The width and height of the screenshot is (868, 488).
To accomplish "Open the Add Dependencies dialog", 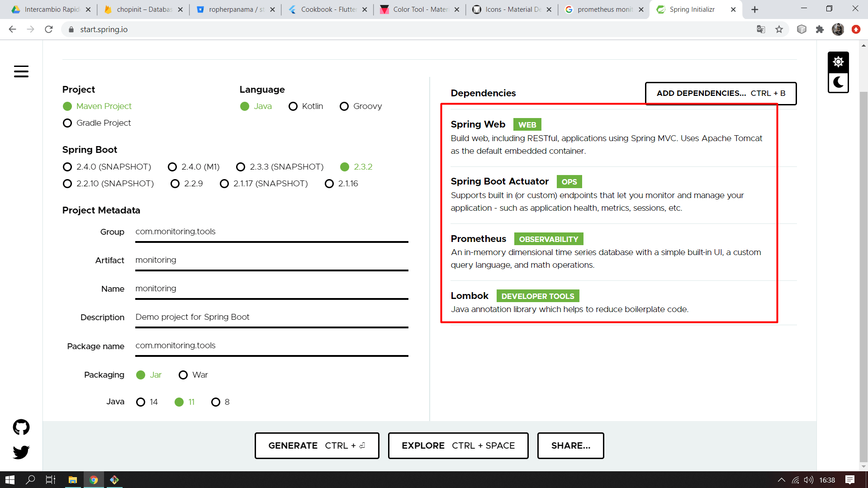I will [x=720, y=93].
